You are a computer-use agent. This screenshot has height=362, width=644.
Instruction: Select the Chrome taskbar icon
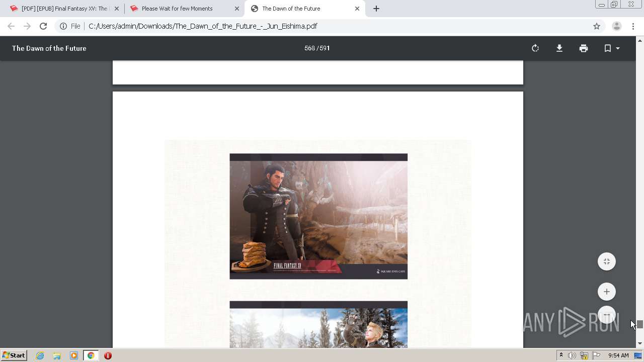91,355
